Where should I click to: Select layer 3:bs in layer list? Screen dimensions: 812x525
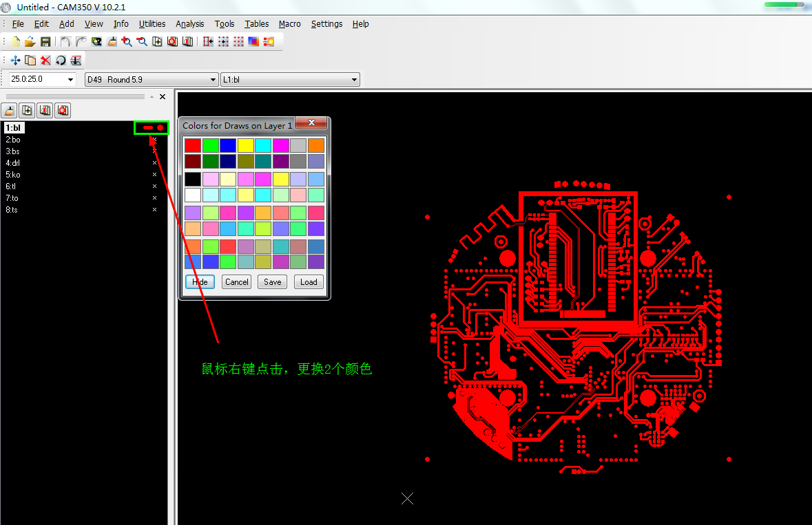pyautogui.click(x=12, y=151)
